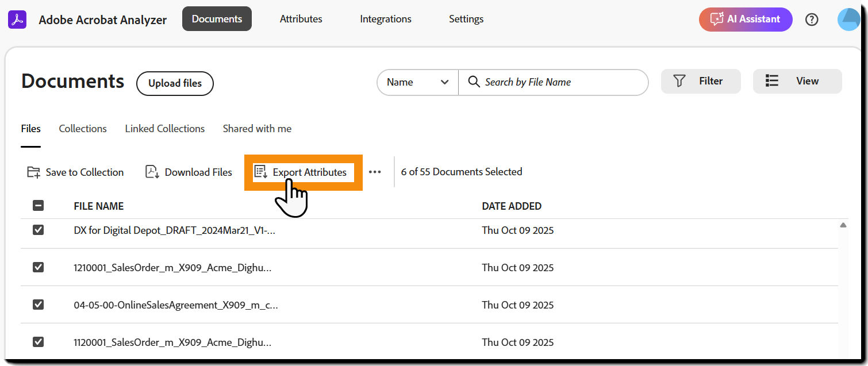Open the View layout options
Screen dimensions: 868x366
[797, 81]
